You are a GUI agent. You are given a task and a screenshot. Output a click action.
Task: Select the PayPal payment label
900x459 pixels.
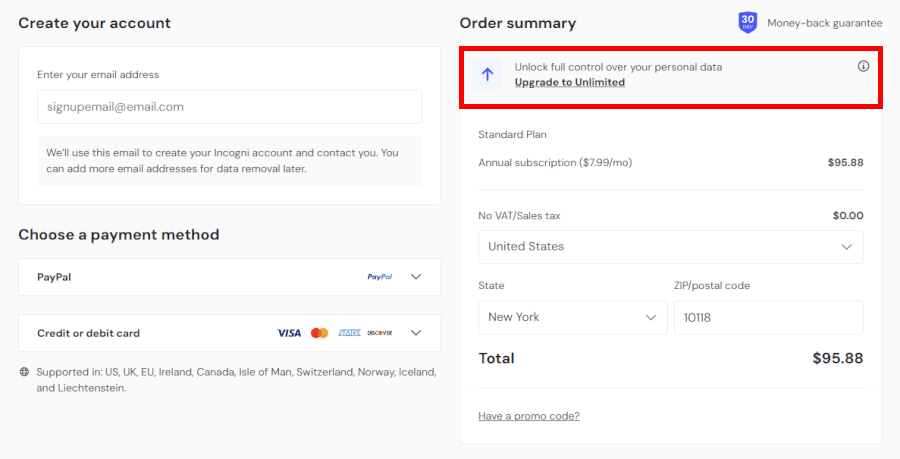pos(54,277)
